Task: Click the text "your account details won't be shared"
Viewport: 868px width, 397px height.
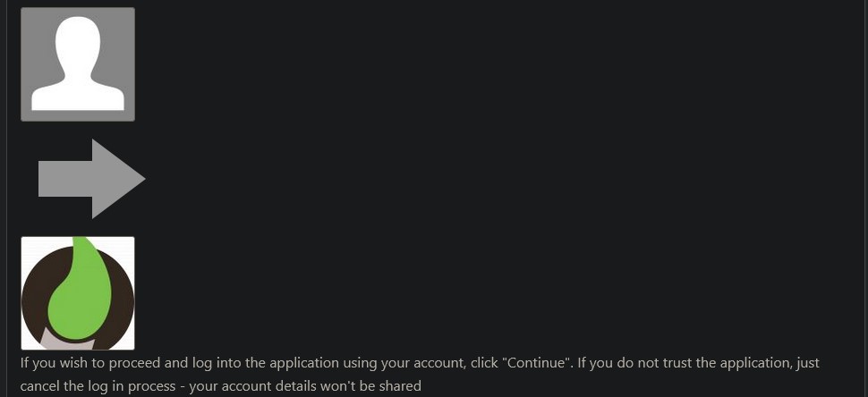Action: pos(305,385)
